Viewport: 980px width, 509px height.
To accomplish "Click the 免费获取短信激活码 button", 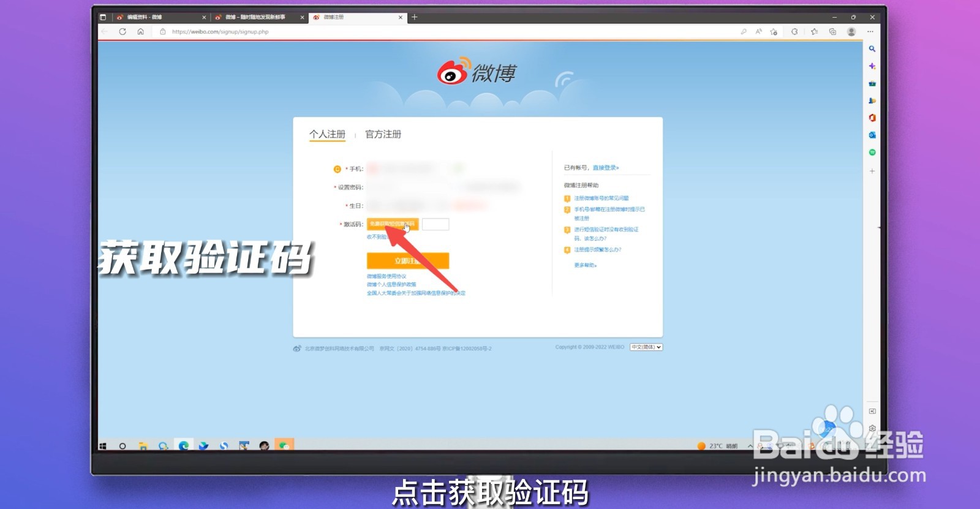I will pos(393,224).
